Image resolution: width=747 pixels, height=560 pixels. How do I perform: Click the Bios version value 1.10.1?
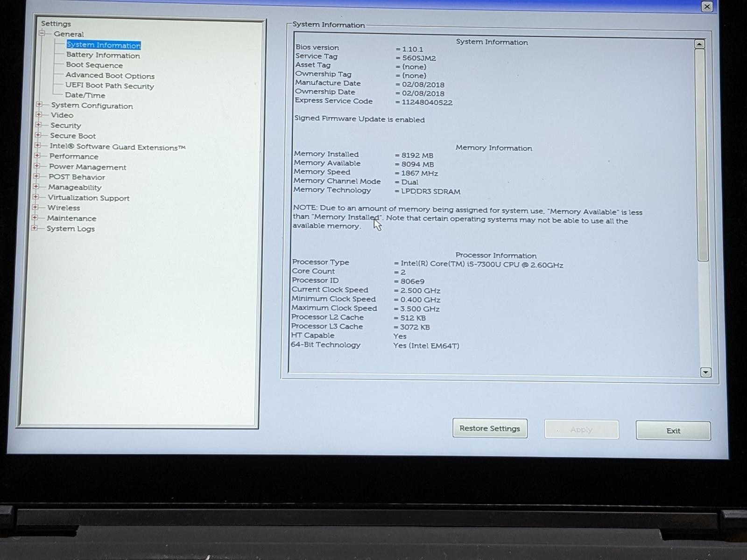point(412,49)
